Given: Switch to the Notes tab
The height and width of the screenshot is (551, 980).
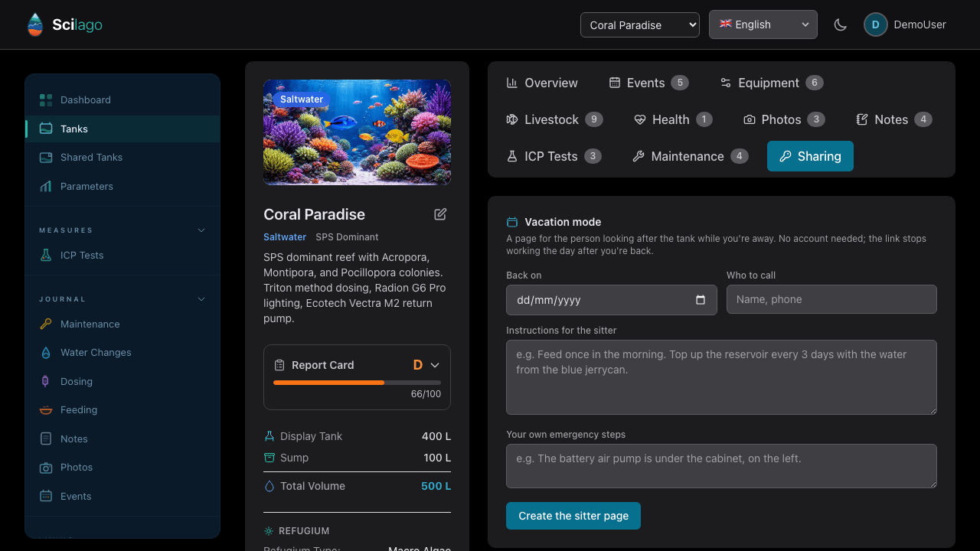Looking at the screenshot, I should [893, 119].
